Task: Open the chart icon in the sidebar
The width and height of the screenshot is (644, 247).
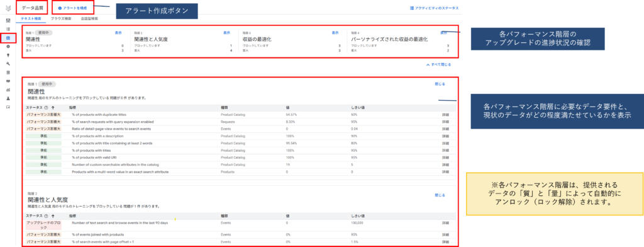Action: [8, 89]
